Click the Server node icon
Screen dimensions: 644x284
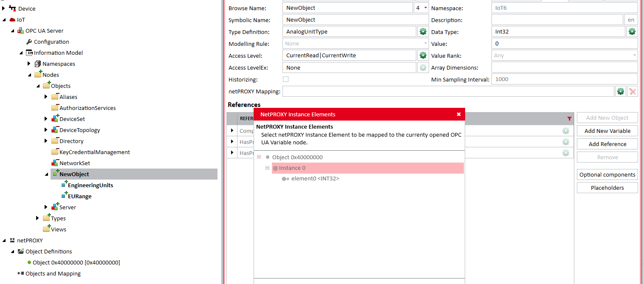[x=55, y=207]
